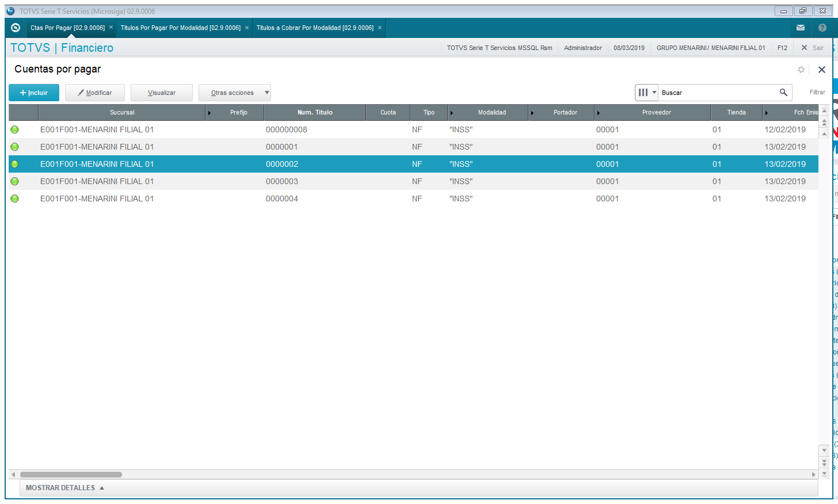Sort by Num. Titulo column header
838x504 pixels.
point(315,112)
